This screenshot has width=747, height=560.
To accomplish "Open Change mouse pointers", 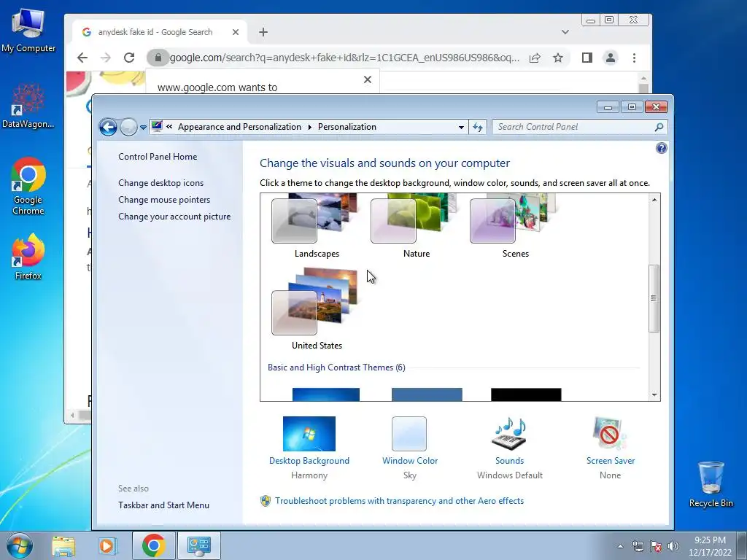I will coord(164,200).
